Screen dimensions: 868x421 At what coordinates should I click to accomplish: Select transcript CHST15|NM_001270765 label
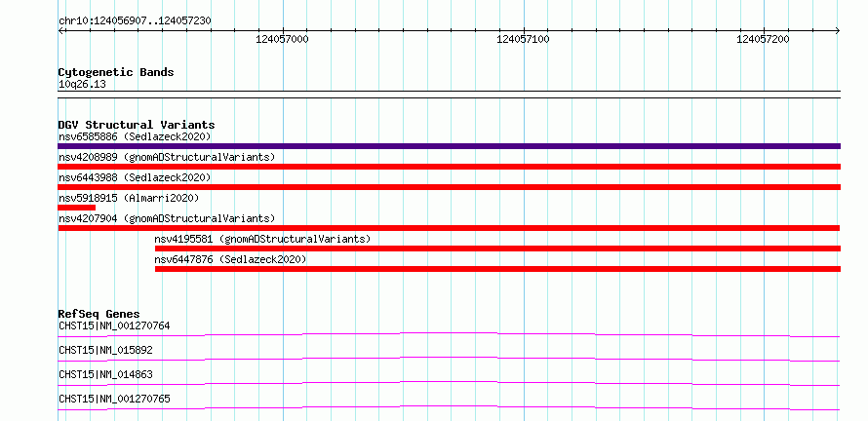click(114, 399)
